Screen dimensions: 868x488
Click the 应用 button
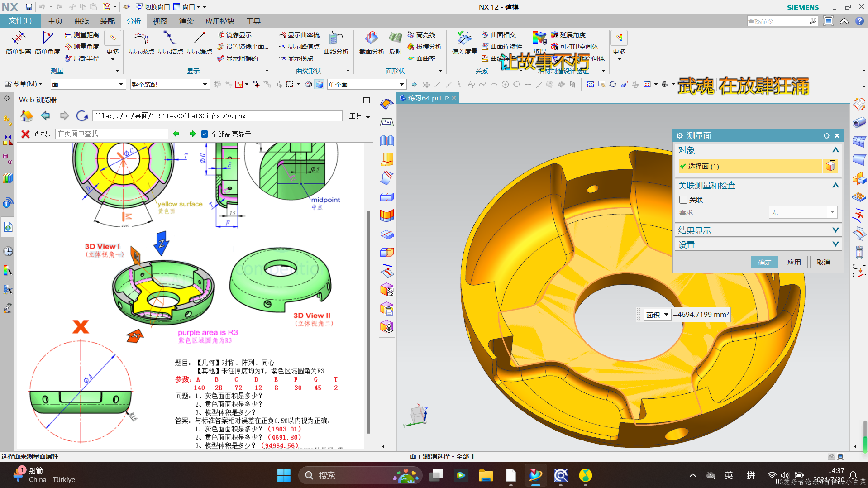pyautogui.click(x=794, y=262)
